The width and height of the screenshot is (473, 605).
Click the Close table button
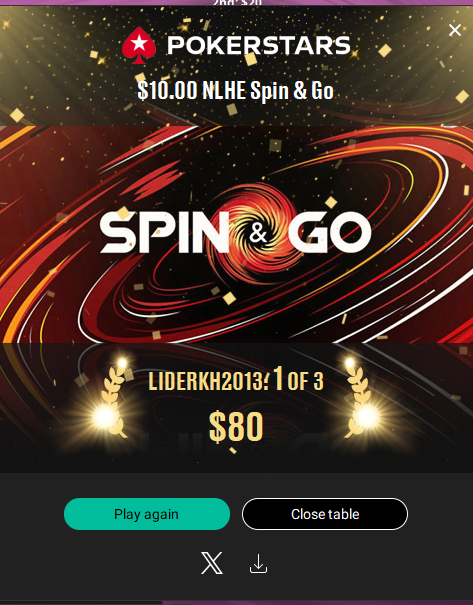[325, 514]
